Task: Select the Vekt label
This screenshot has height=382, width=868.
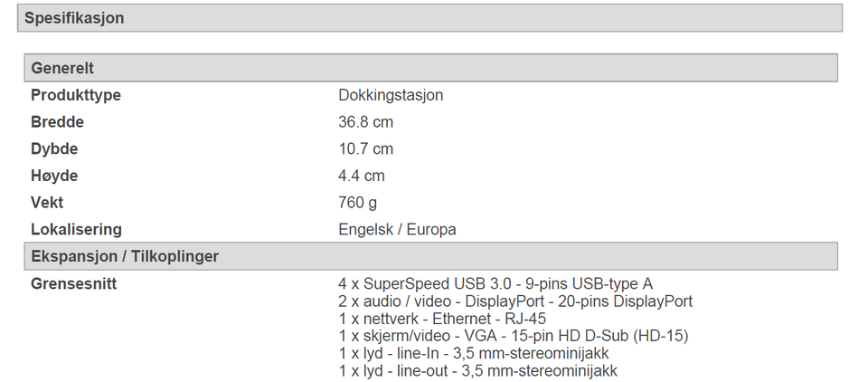Action: coord(47,203)
